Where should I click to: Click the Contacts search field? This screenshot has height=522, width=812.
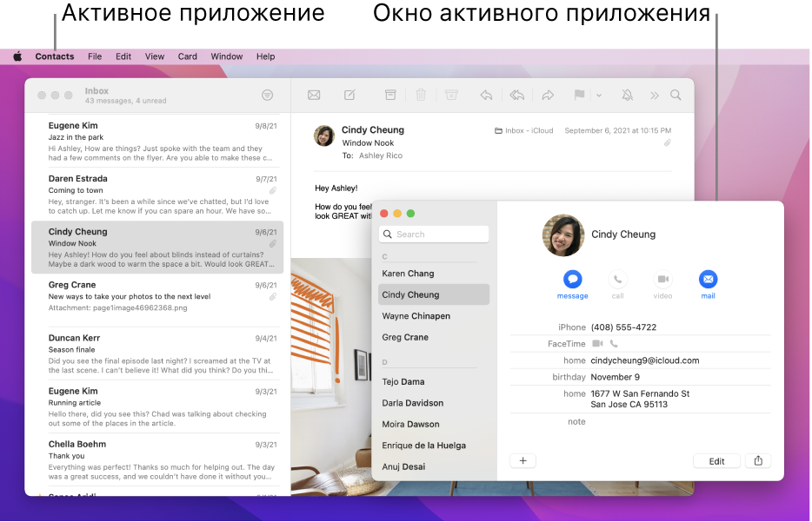pos(433,234)
